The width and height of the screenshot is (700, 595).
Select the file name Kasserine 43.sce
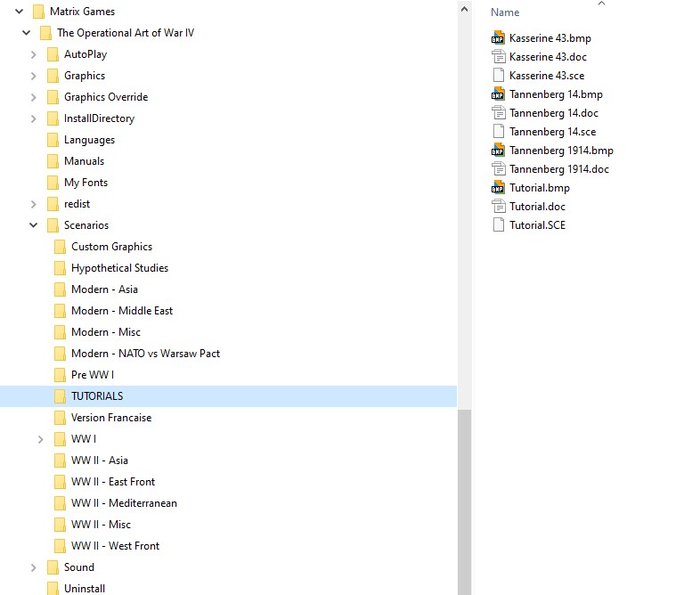(x=547, y=76)
